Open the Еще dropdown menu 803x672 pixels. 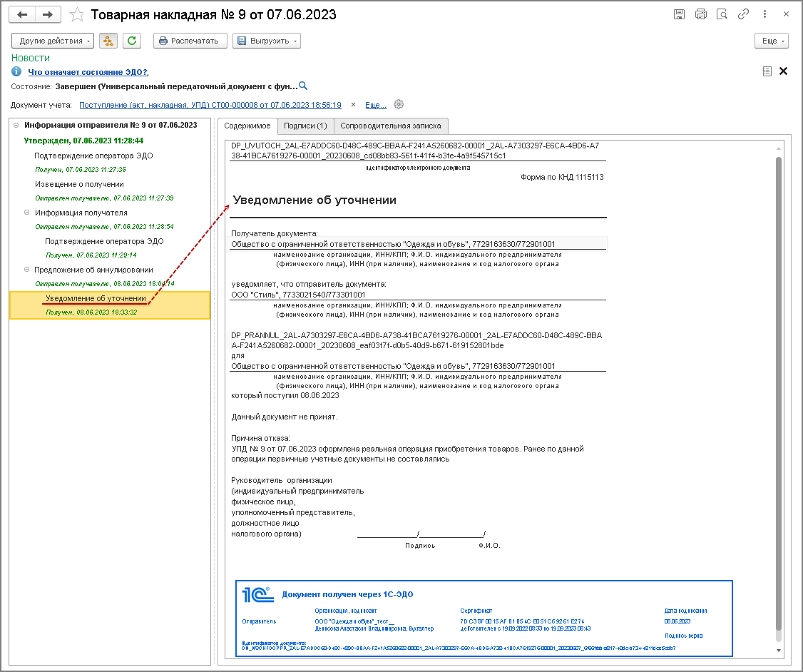point(771,41)
